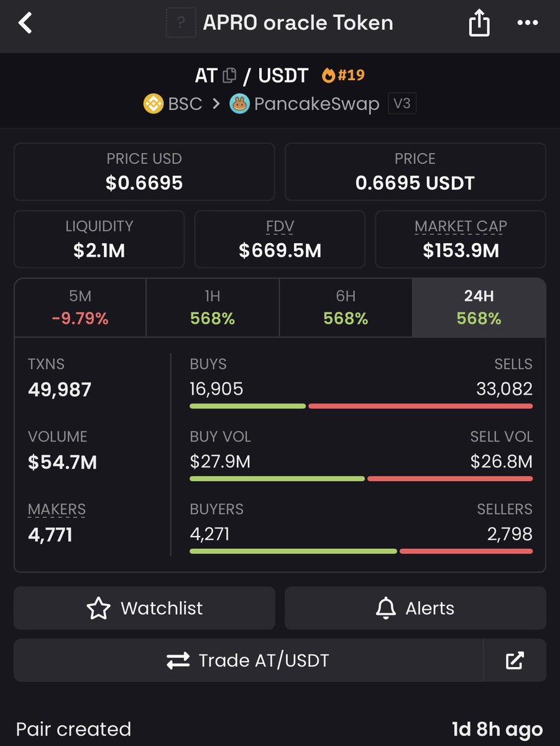
Task: Tap the unknown token placeholder image
Action: tap(181, 24)
